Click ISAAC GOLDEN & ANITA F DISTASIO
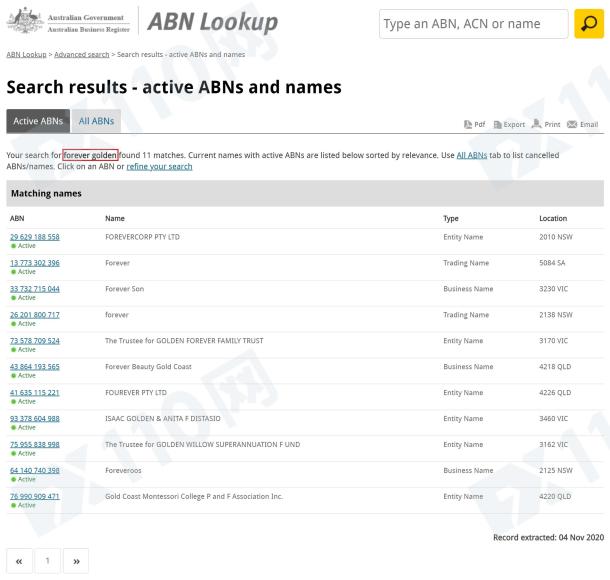 tap(163, 419)
